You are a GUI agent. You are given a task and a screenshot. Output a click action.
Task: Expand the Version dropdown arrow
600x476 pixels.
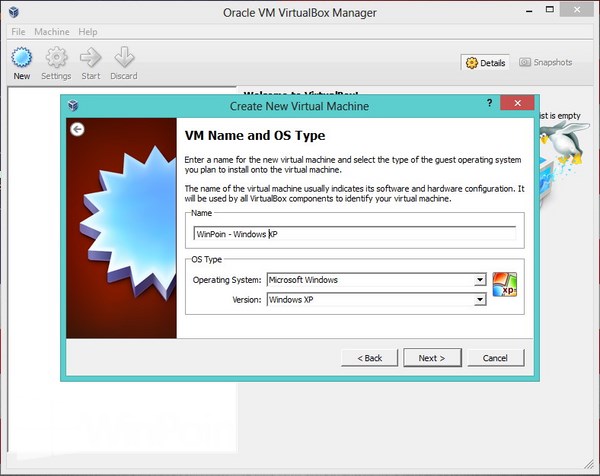click(480, 300)
